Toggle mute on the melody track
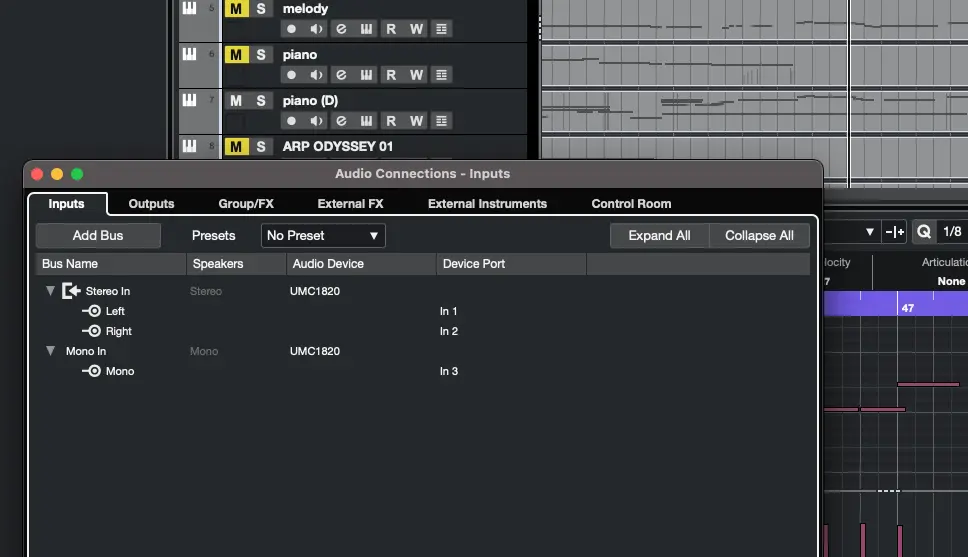 (236, 9)
